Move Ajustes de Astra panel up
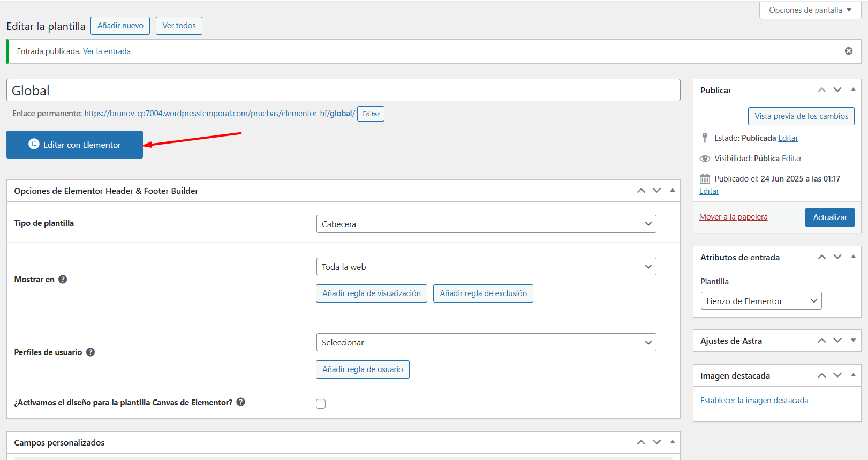 point(822,341)
